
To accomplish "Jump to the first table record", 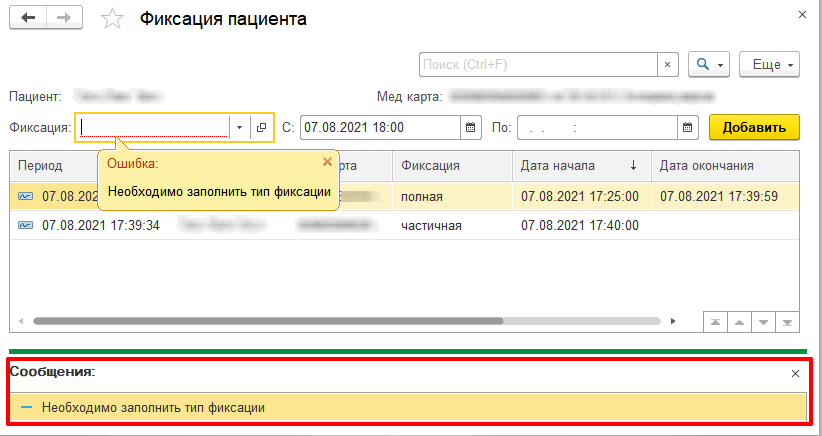I will coord(716,322).
